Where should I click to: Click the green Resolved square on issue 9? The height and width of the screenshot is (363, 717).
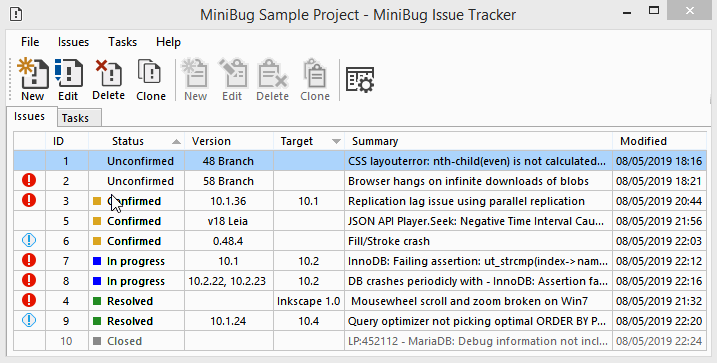pyautogui.click(x=97, y=321)
